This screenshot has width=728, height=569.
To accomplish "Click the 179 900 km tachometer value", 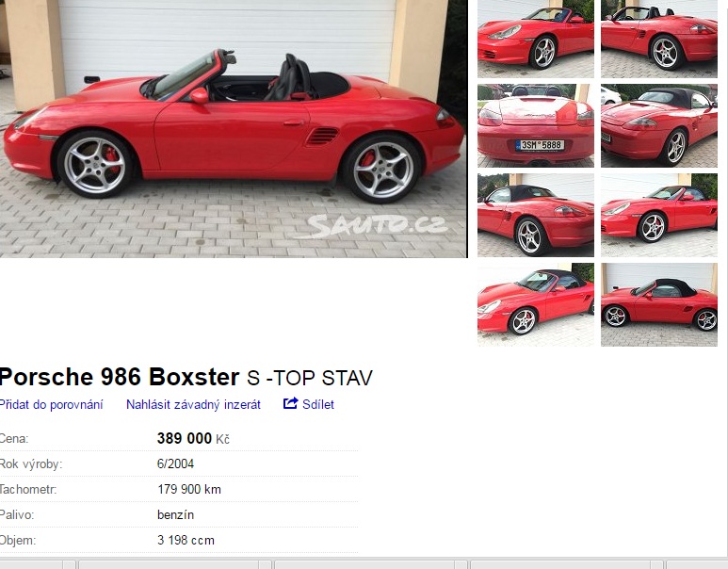I will (189, 489).
